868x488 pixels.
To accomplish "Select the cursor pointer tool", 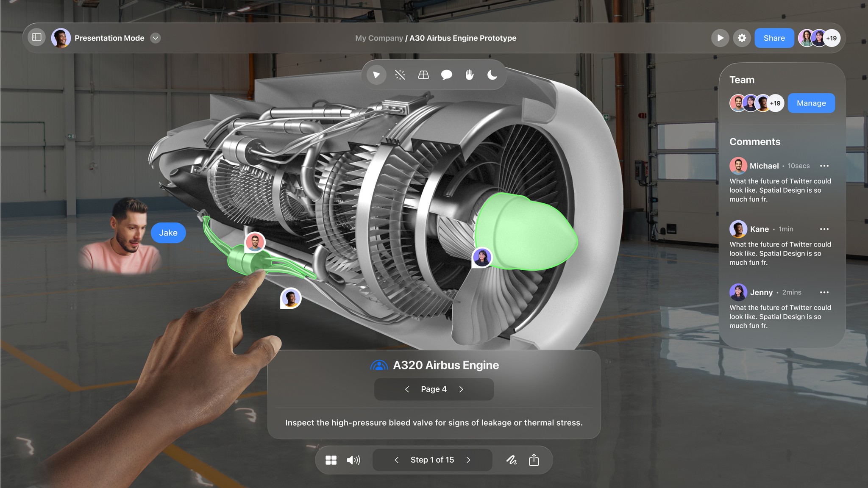I will click(376, 75).
